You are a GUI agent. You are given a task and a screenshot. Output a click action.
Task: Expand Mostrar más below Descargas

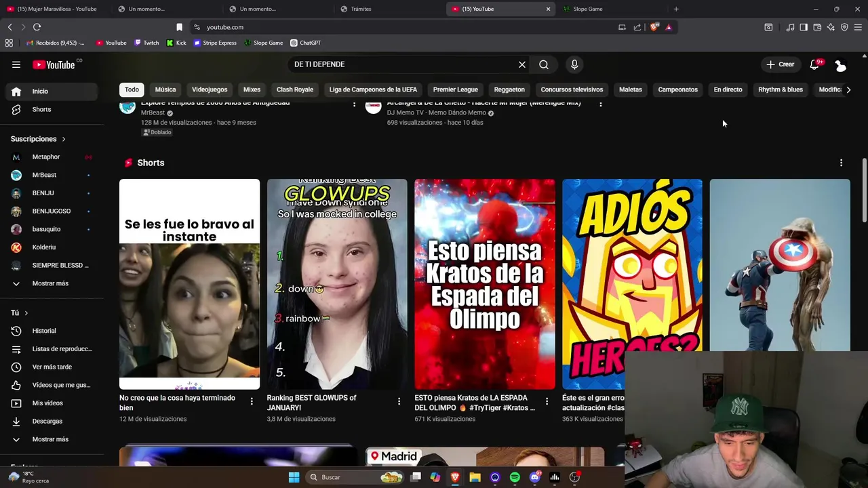(52, 439)
